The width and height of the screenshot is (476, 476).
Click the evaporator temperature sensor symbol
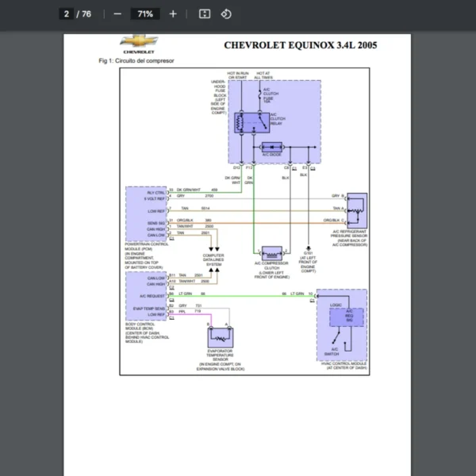tap(221, 338)
